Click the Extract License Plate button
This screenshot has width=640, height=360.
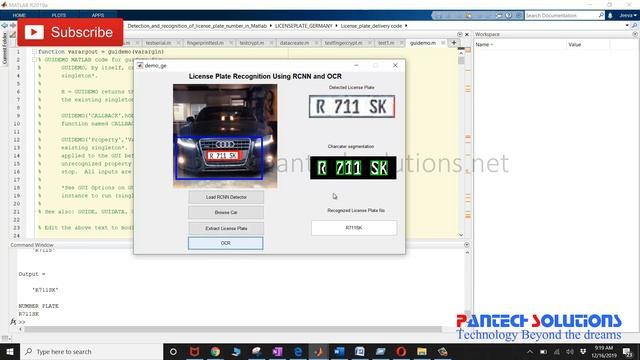pyautogui.click(x=226, y=228)
